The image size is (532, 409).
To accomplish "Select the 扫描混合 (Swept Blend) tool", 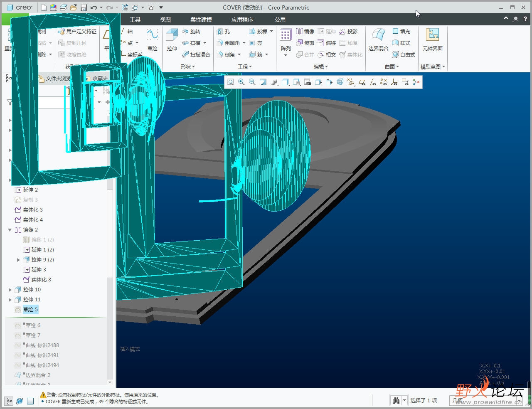I will (196, 54).
